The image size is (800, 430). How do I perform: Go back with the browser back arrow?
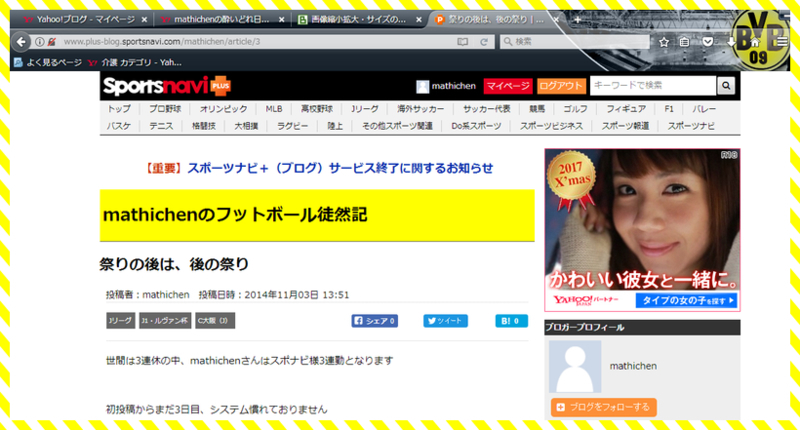coord(21,41)
